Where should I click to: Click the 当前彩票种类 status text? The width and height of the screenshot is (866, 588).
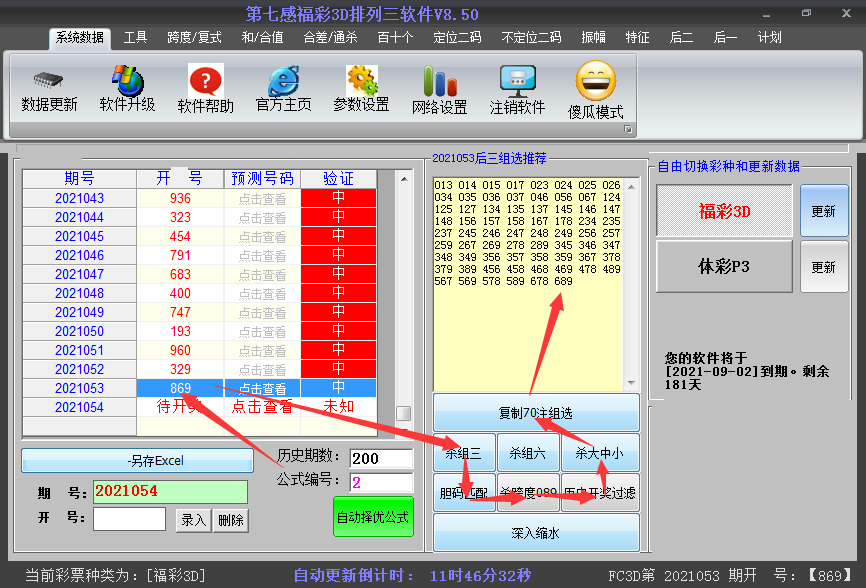pos(115,575)
